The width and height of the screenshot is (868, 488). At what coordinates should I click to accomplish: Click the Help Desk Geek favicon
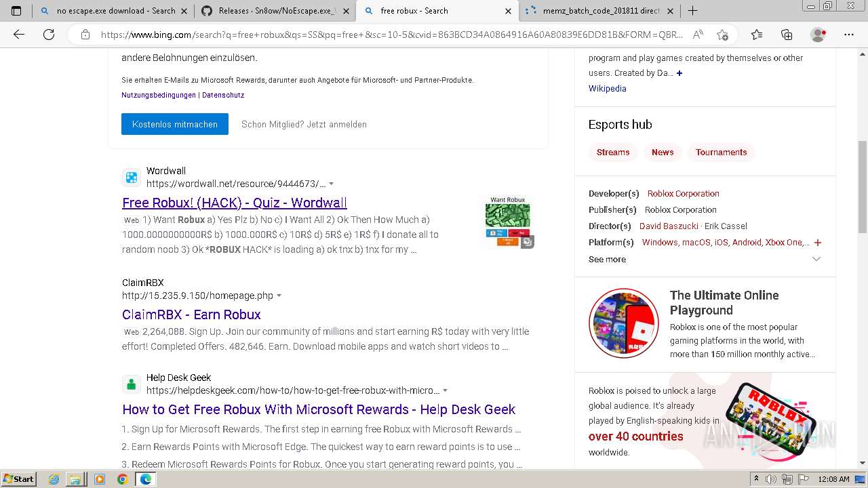pos(132,384)
